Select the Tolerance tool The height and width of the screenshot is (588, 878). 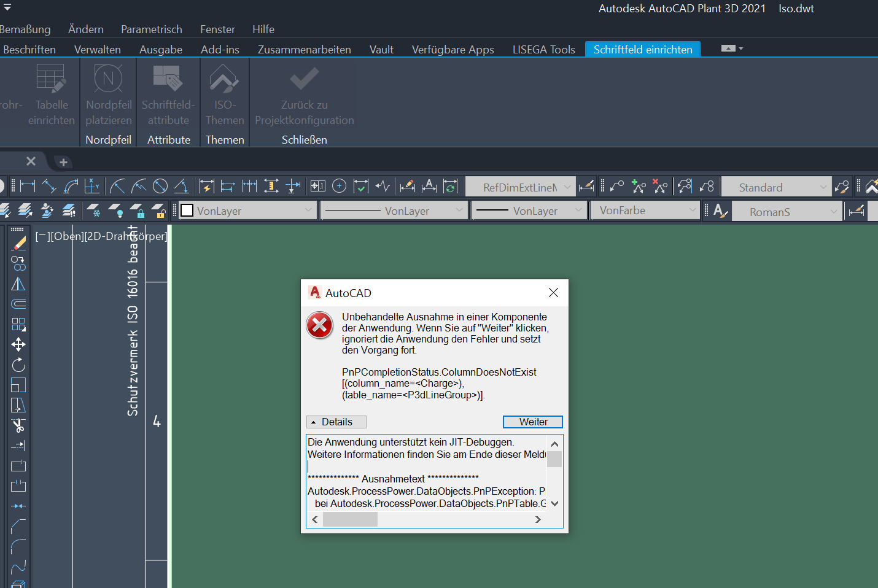(x=318, y=186)
